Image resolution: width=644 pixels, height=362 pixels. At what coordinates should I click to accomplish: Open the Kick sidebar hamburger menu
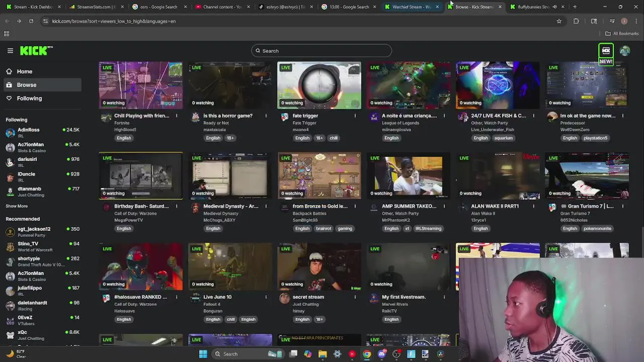tap(10, 51)
